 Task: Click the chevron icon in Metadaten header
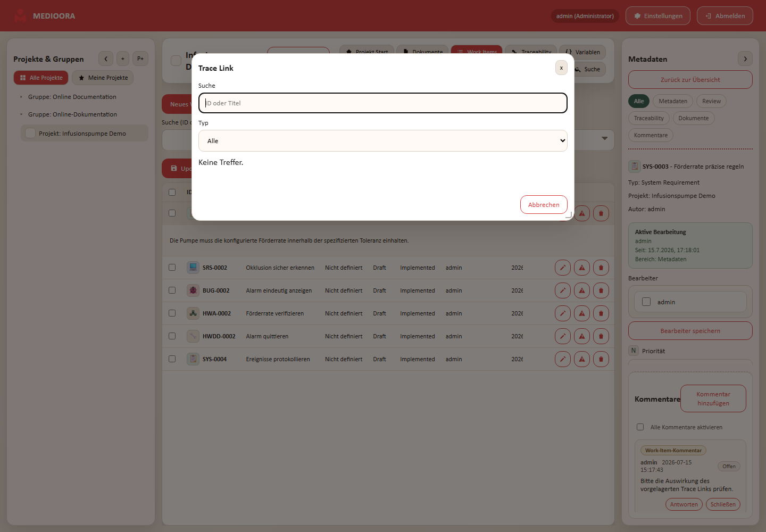[x=745, y=59]
